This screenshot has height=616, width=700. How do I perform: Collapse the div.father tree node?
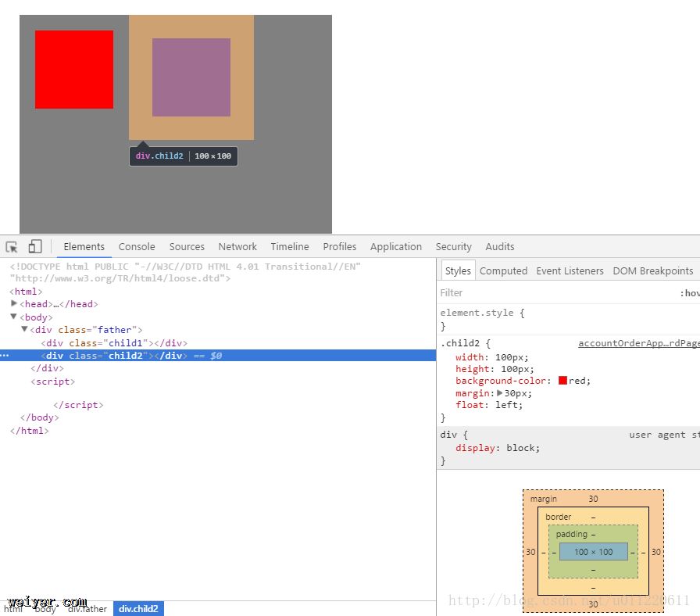pyautogui.click(x=24, y=329)
